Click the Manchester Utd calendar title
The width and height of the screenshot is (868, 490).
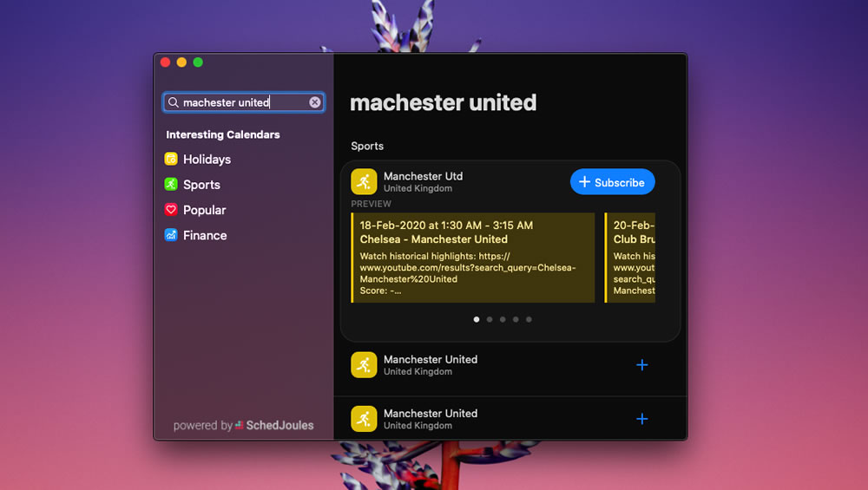423,176
